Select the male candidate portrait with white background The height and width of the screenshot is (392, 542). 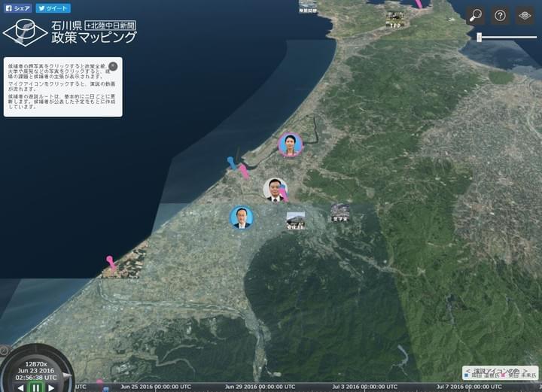point(275,190)
